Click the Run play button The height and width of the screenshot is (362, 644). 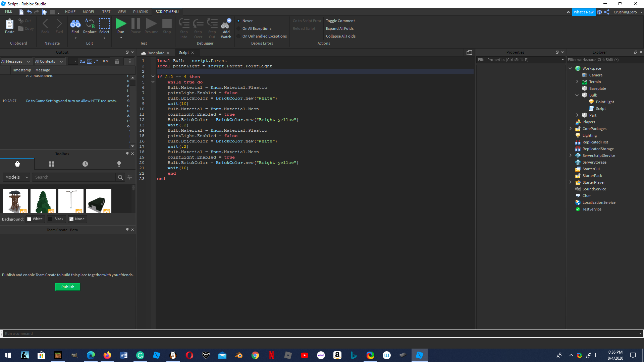pyautogui.click(x=121, y=24)
